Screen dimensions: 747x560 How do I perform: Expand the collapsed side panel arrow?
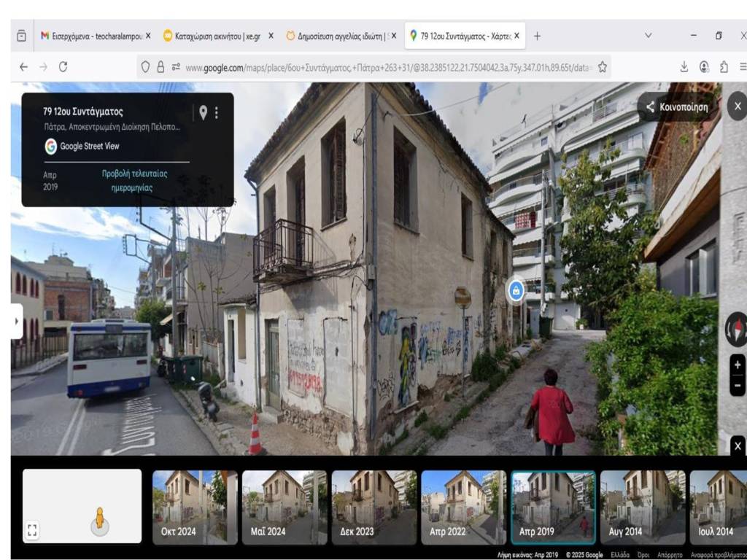coord(16,322)
